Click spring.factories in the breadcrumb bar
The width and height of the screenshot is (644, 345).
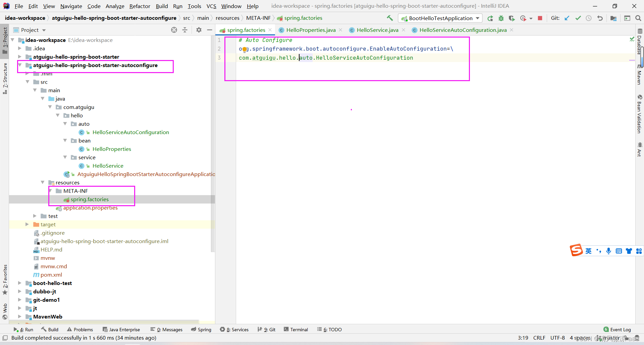point(299,18)
